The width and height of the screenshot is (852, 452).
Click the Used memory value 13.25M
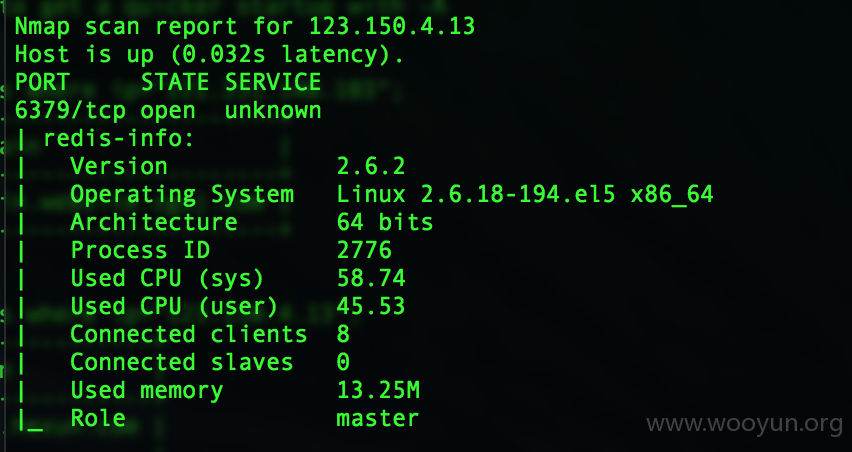378,390
